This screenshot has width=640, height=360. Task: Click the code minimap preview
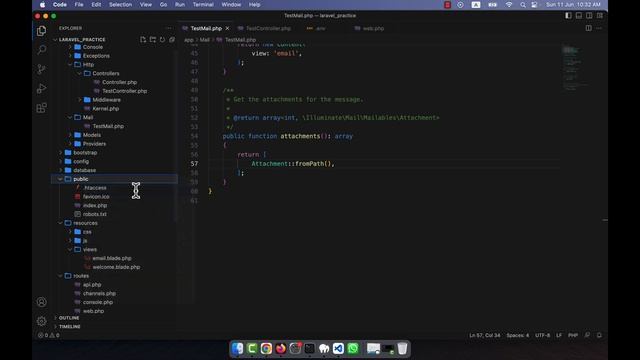576,69
